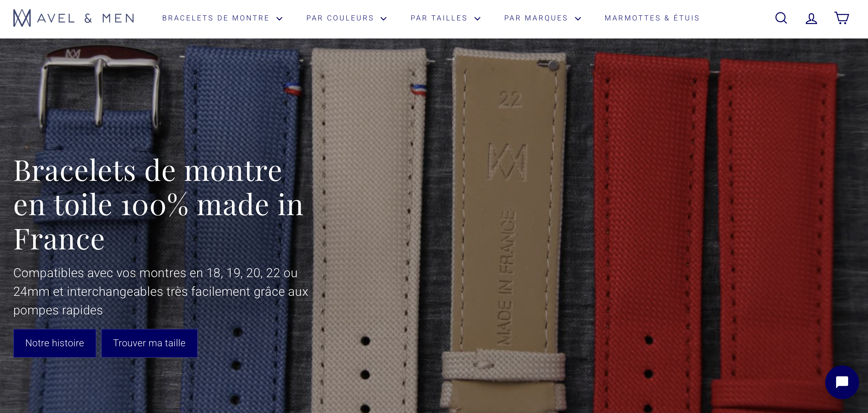Select the Bracelets de montre menu label
This screenshot has width=868, height=413.
click(216, 18)
